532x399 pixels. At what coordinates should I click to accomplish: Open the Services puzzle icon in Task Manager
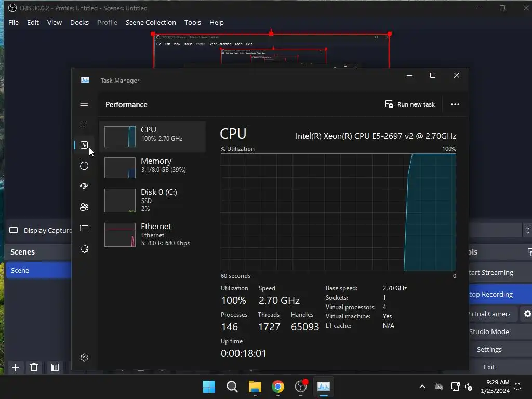pos(84,249)
